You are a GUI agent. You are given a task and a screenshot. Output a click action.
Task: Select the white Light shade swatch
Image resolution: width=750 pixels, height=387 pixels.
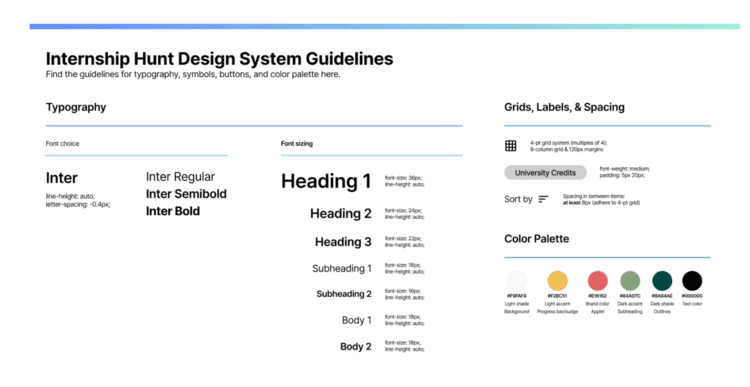pos(517,281)
